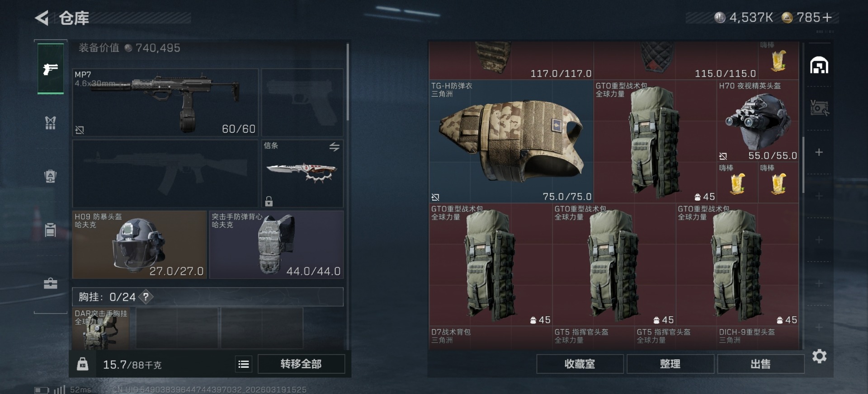Viewport: 868px width, 394px height.
Task: Open the backpack sidebar category
Action: pyautogui.click(x=50, y=176)
